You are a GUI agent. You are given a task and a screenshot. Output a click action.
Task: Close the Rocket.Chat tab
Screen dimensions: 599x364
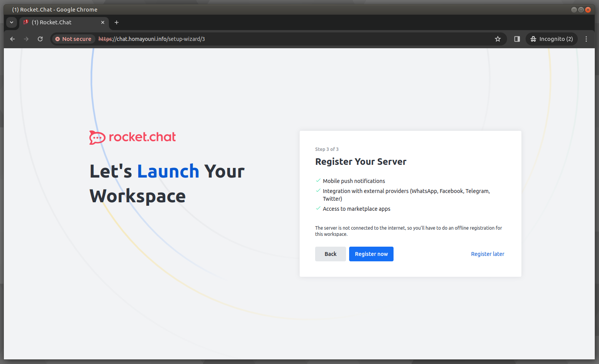point(103,22)
